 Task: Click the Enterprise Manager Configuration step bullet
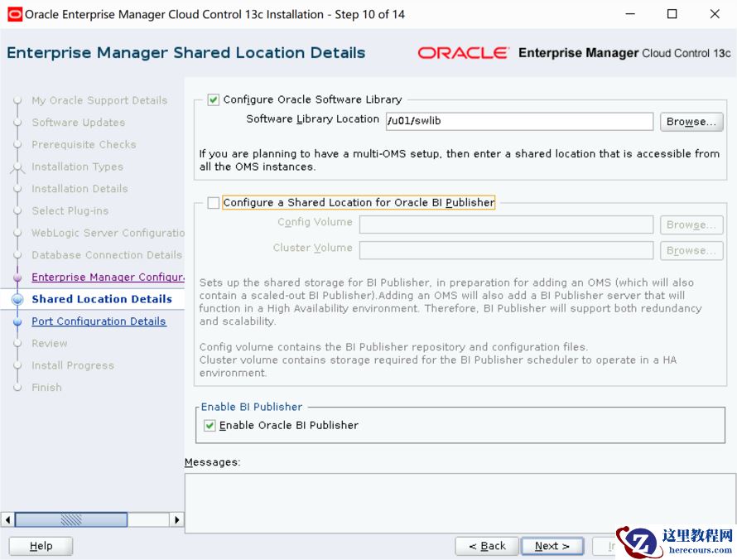(17, 278)
